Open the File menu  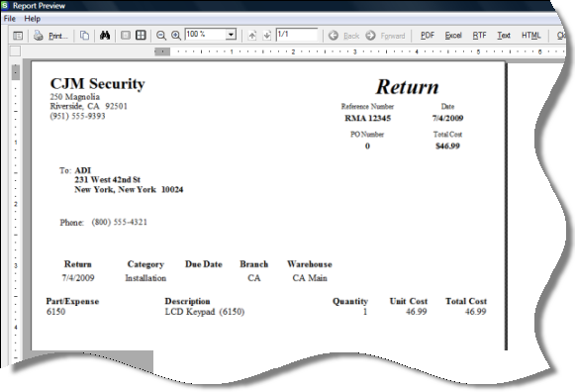tap(10, 19)
